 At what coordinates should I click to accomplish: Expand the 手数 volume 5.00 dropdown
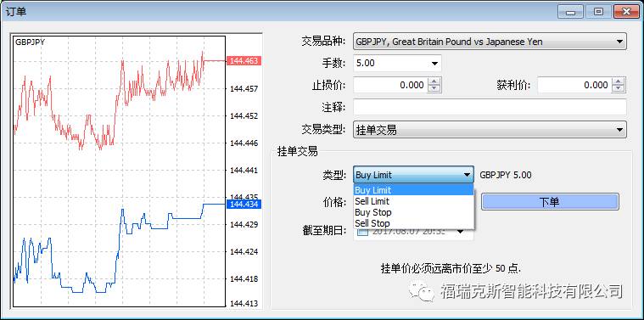(x=397, y=64)
